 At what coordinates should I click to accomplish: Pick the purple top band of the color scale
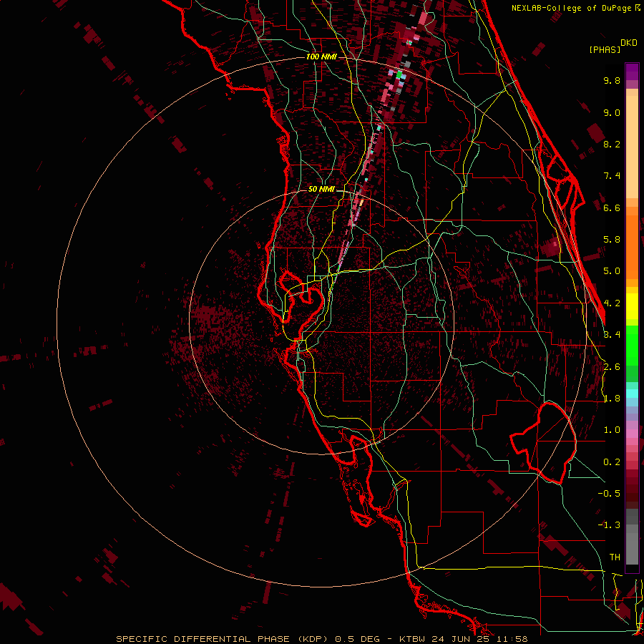(x=632, y=72)
